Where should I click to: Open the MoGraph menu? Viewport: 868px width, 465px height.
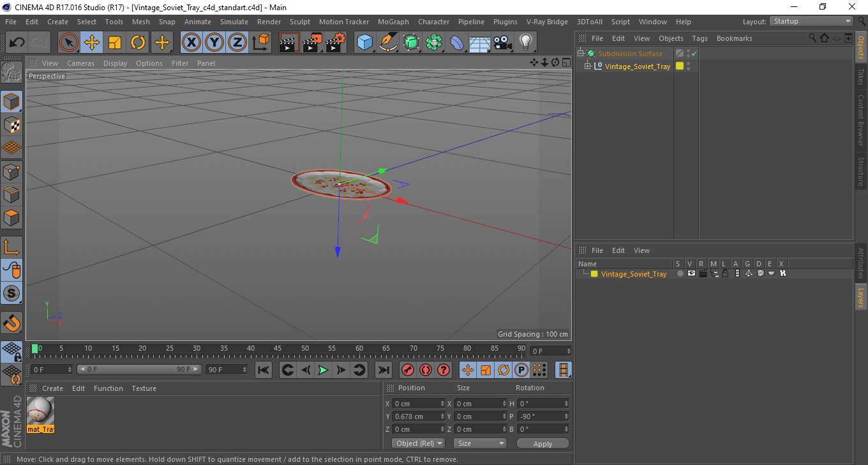pos(393,22)
